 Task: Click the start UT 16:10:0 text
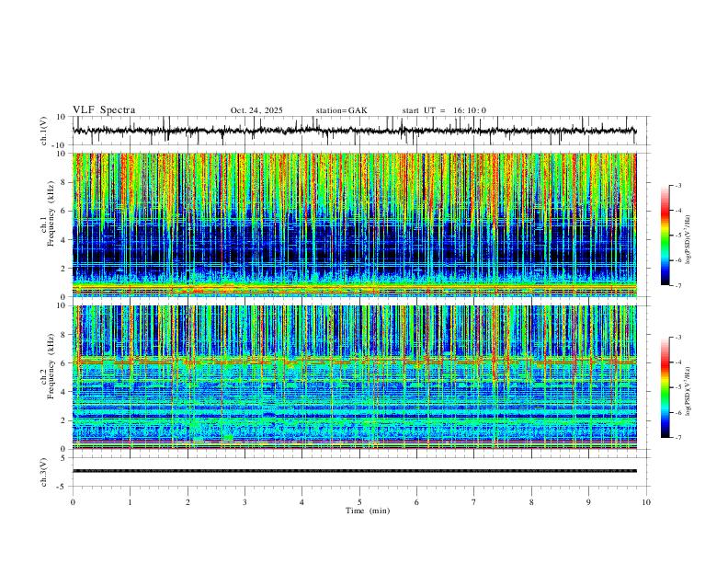(444, 110)
